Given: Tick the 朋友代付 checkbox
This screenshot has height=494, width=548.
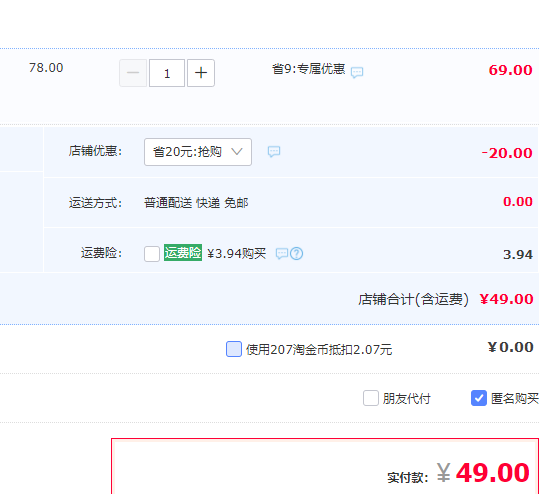Looking at the screenshot, I should 371,398.
